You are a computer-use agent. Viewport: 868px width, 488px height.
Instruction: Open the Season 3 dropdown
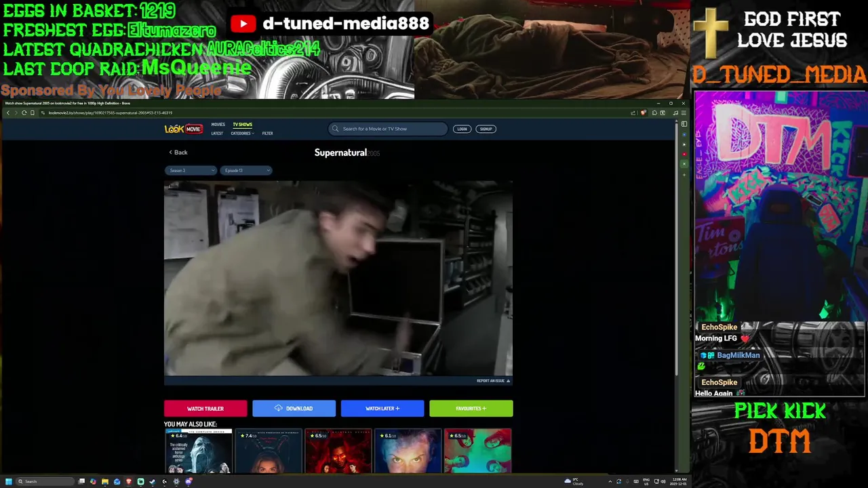[x=191, y=171]
